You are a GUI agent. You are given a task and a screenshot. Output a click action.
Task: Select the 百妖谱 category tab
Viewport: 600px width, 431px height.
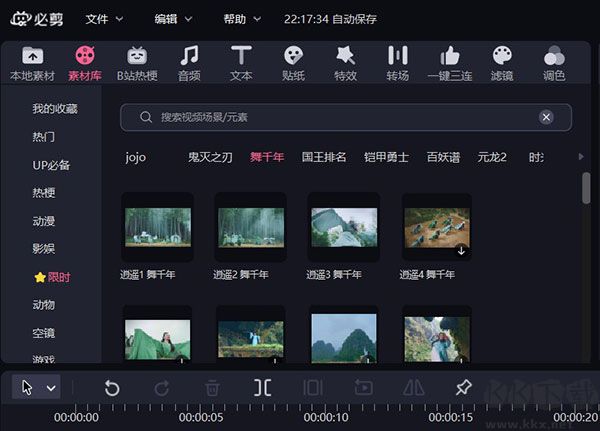(443, 157)
